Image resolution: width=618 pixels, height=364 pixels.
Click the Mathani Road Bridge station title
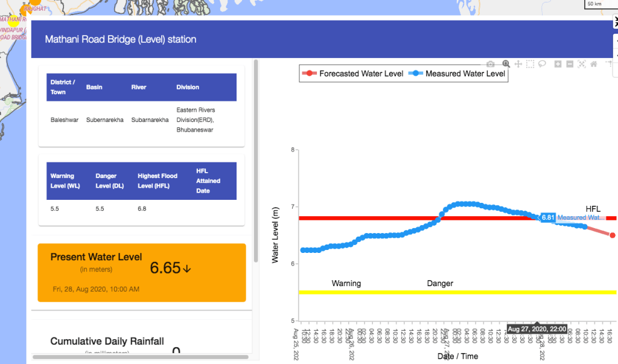(x=121, y=39)
